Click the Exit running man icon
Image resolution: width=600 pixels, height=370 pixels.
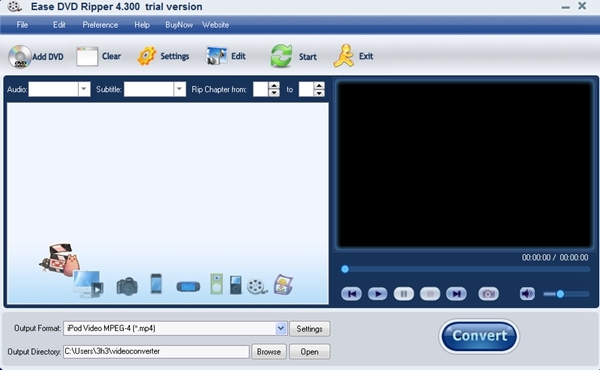click(343, 56)
